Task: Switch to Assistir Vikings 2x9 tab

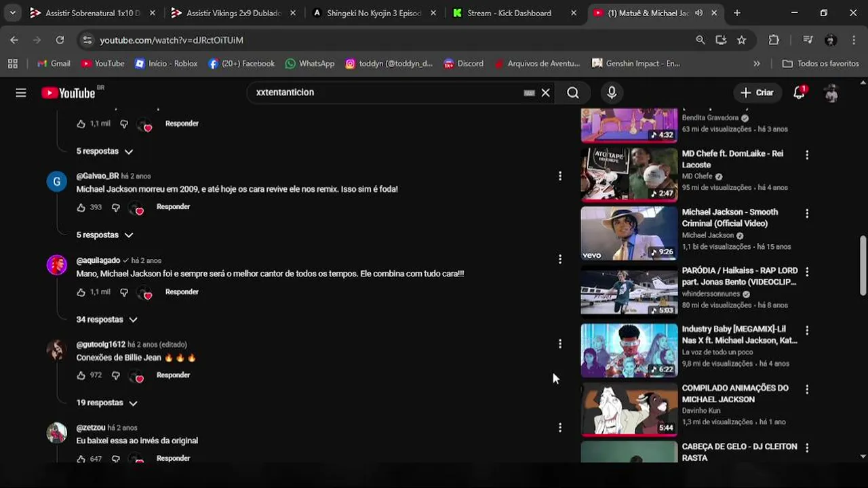Action: click(x=234, y=13)
